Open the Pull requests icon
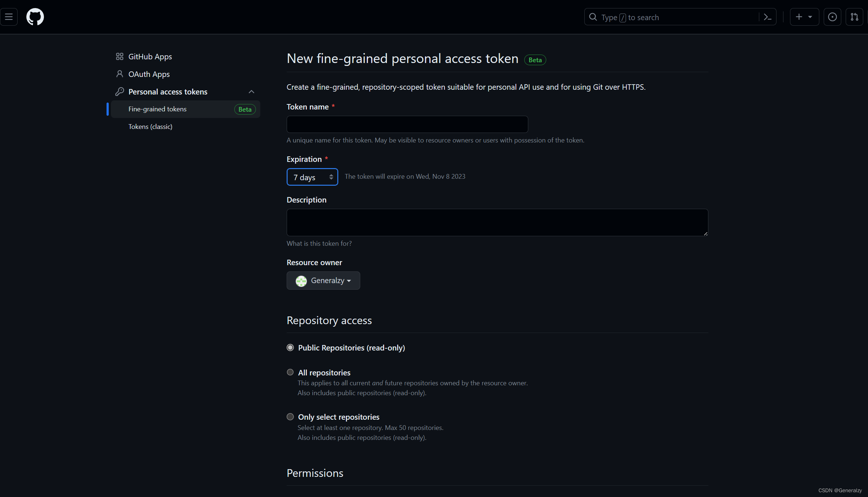 click(854, 17)
